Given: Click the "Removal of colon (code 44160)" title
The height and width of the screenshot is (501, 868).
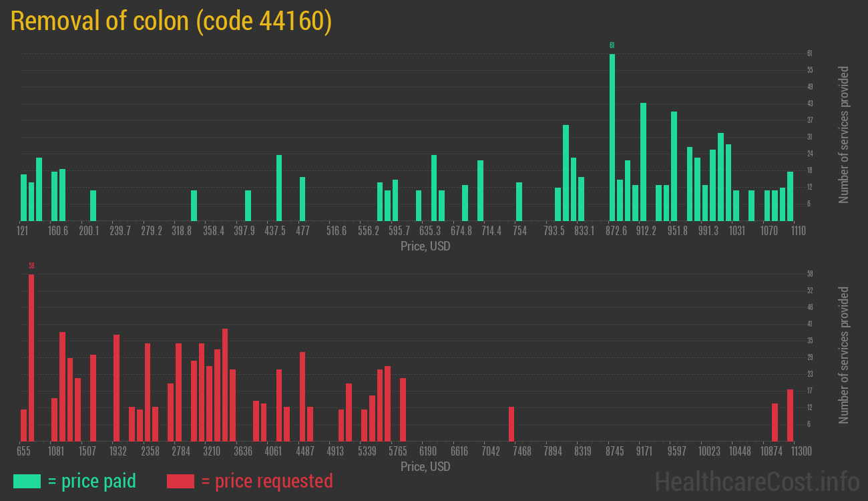Looking at the screenshot, I should pyautogui.click(x=171, y=21).
